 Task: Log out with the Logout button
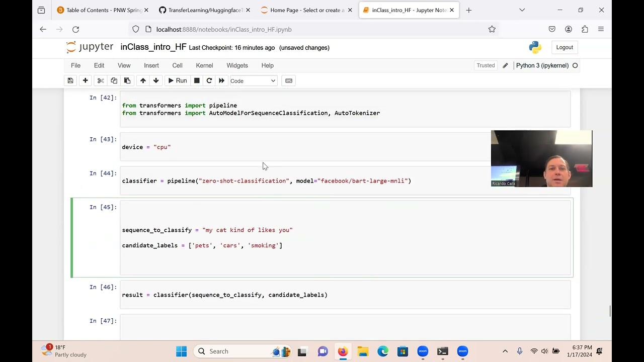point(565,47)
